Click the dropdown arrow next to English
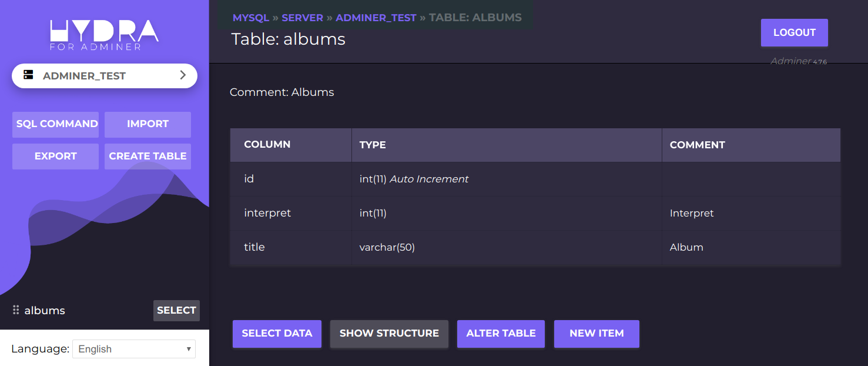 (x=188, y=348)
